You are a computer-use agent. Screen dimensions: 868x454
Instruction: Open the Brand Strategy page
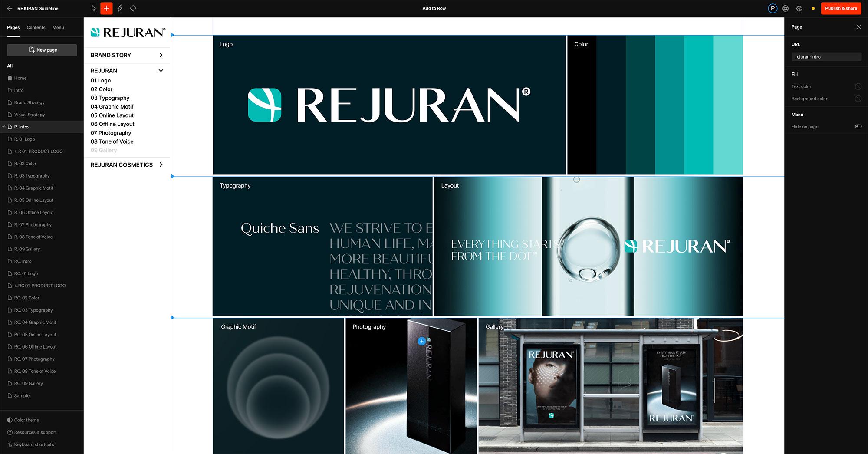click(x=29, y=102)
